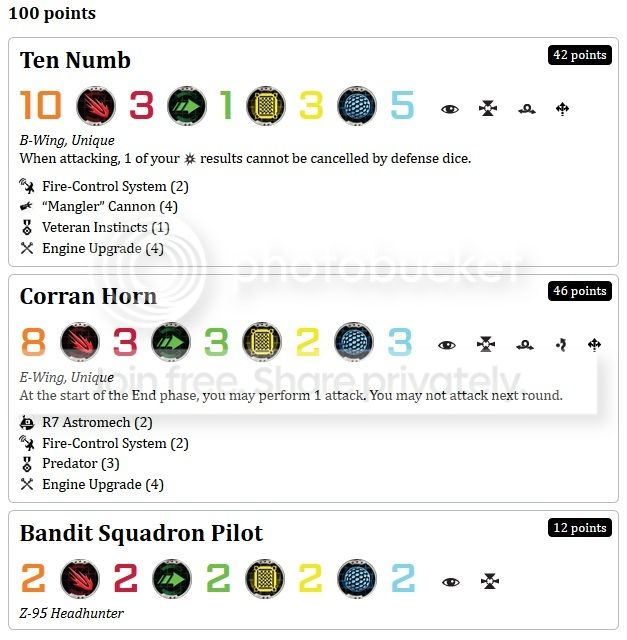The height and width of the screenshot is (640, 627).
Task: Click the 46 points badge
Action: [579, 291]
